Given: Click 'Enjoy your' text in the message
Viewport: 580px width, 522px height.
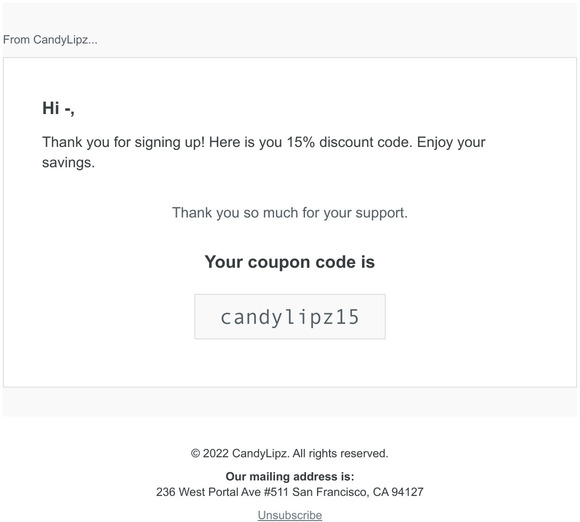Looking at the screenshot, I should (x=451, y=142).
